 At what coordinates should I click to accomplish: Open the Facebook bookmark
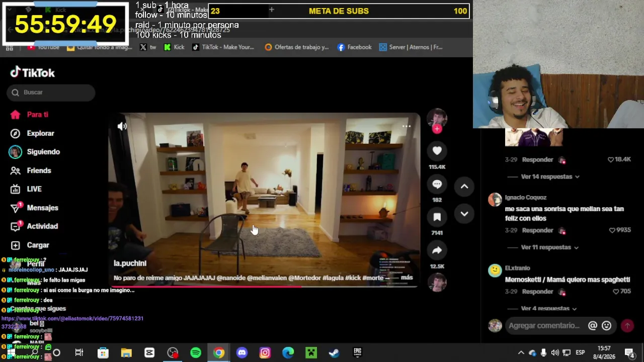(354, 47)
